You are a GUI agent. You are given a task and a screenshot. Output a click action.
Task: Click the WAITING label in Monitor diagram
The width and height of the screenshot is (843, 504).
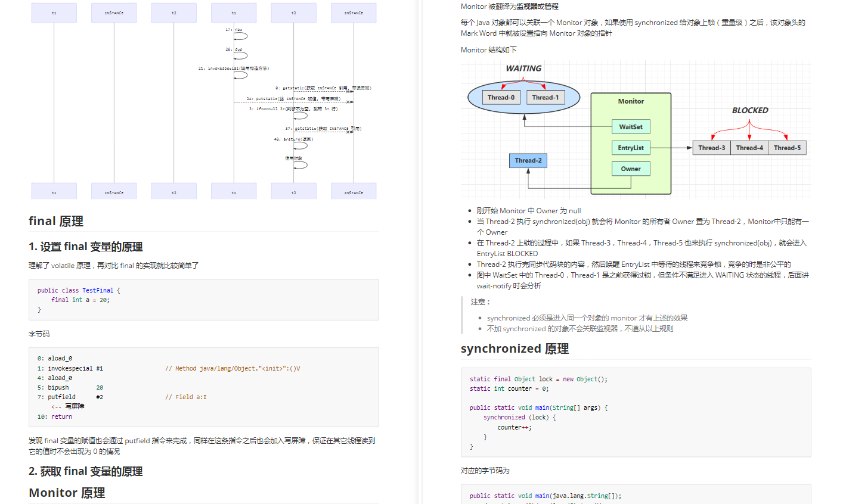pyautogui.click(x=523, y=69)
